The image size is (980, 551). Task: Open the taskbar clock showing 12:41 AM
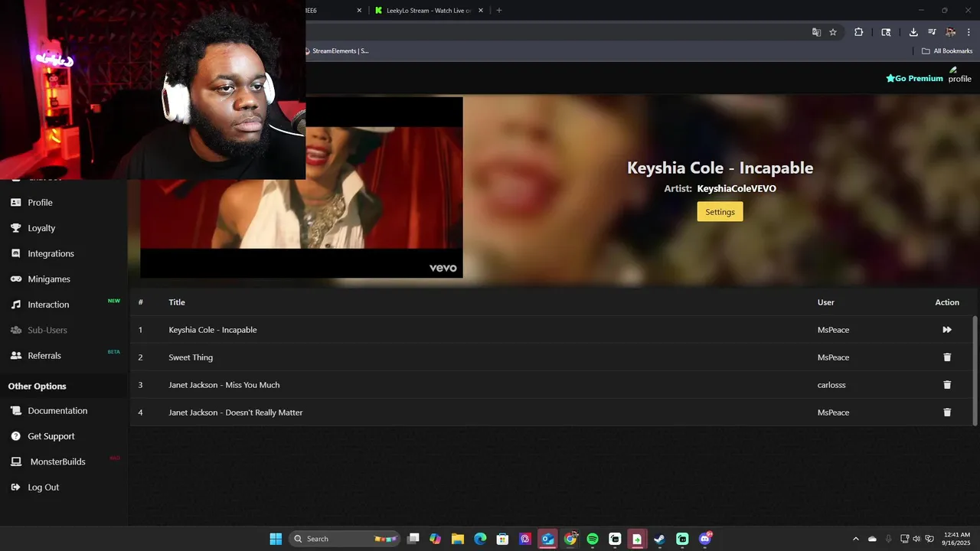pos(957,539)
